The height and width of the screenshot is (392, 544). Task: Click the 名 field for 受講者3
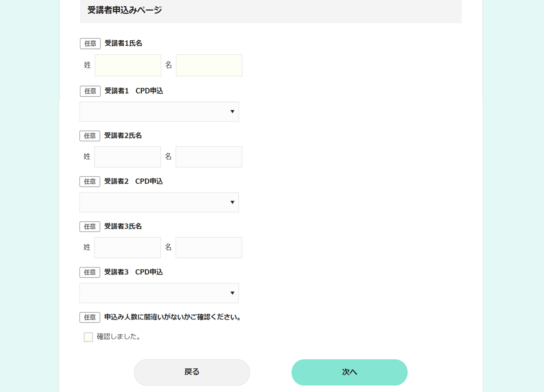tap(209, 247)
